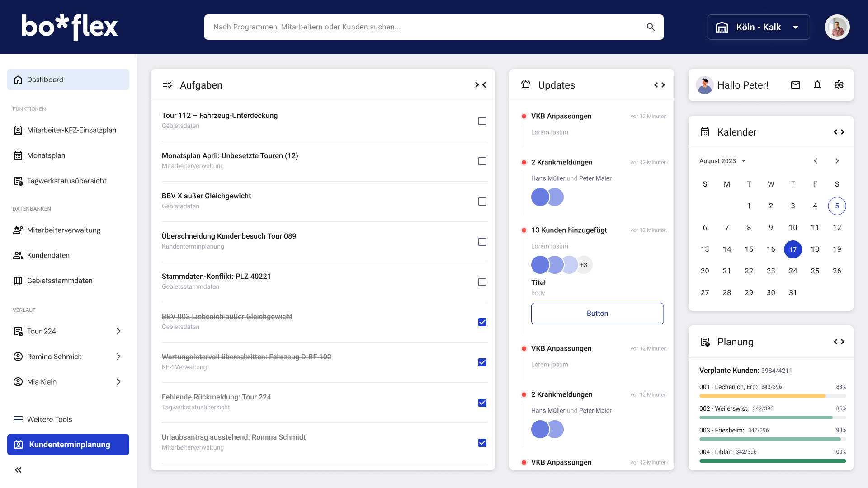This screenshot has width=868, height=488.
Task: Uncheck the Fehlende Rückmeldung Tour 224 task
Action: tap(482, 403)
